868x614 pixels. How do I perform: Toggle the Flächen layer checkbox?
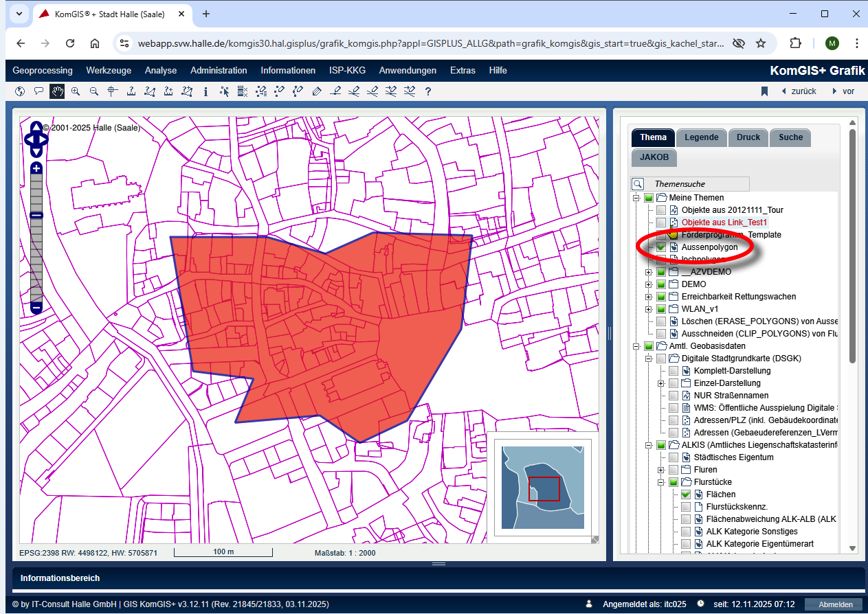click(686, 494)
